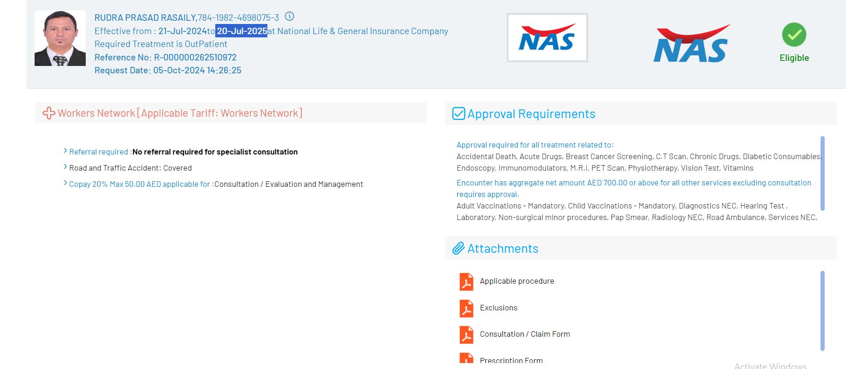Click the Attachments panel scrollbar
The height and width of the screenshot is (369, 868).
point(822,311)
